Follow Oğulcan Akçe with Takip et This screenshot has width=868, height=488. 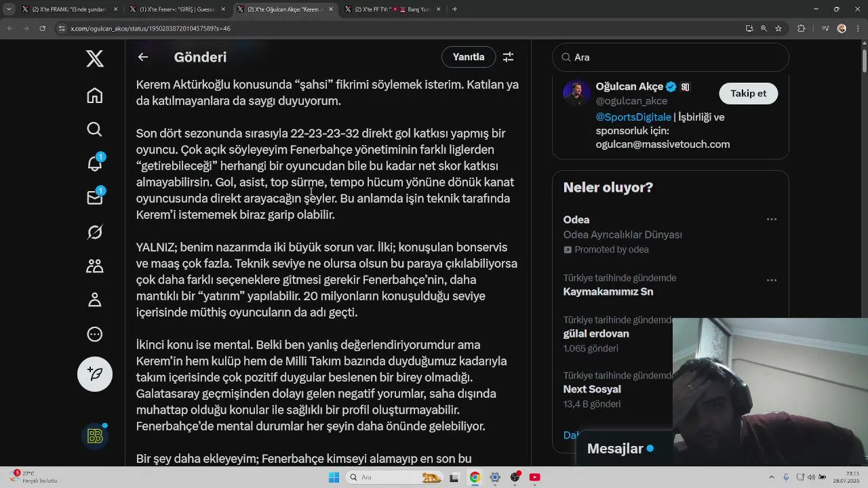pyautogui.click(x=749, y=94)
